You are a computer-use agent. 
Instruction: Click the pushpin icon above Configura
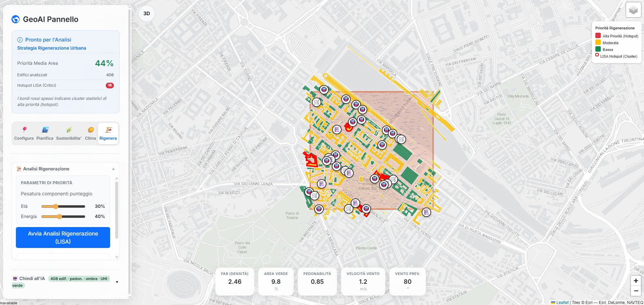tap(24, 130)
